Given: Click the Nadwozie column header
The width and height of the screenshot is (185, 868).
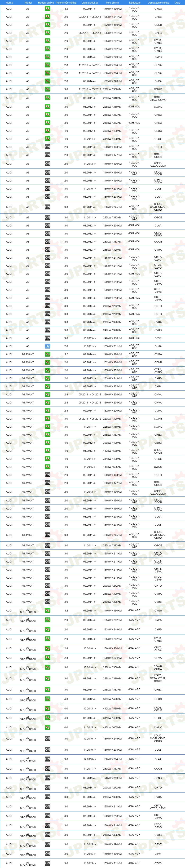Looking at the screenshot, I should click(x=135, y=2).
